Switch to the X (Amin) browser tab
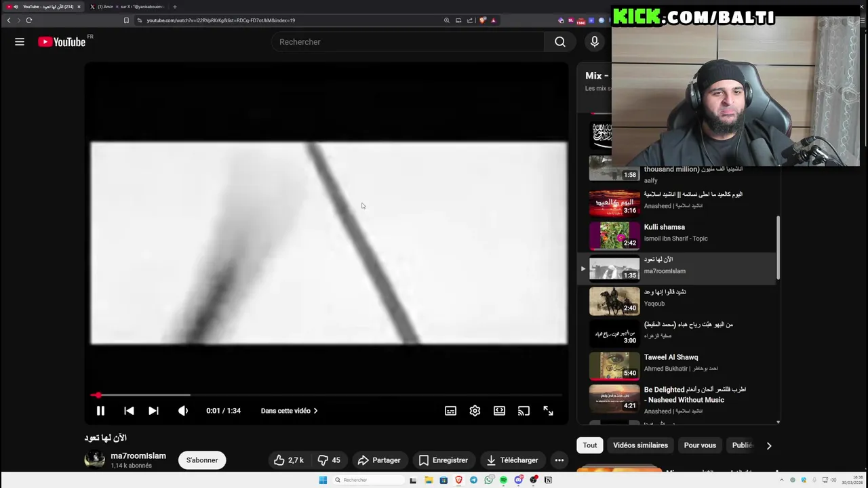Image resolution: width=868 pixels, height=488 pixels. click(127, 7)
